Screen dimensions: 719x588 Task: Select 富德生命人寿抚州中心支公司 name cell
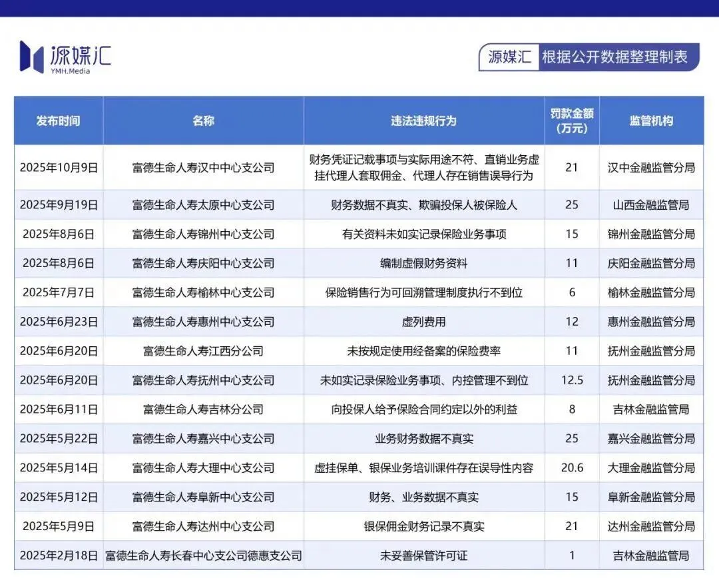204,380
